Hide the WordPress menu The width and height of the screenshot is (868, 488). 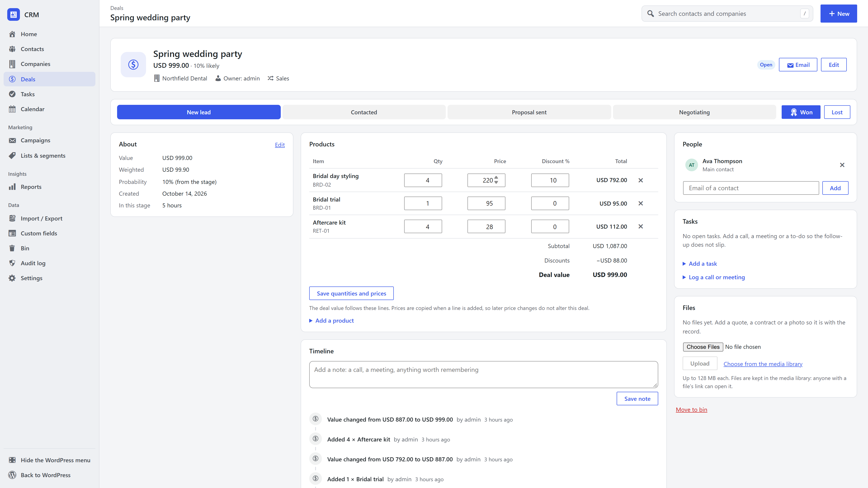tap(49, 460)
